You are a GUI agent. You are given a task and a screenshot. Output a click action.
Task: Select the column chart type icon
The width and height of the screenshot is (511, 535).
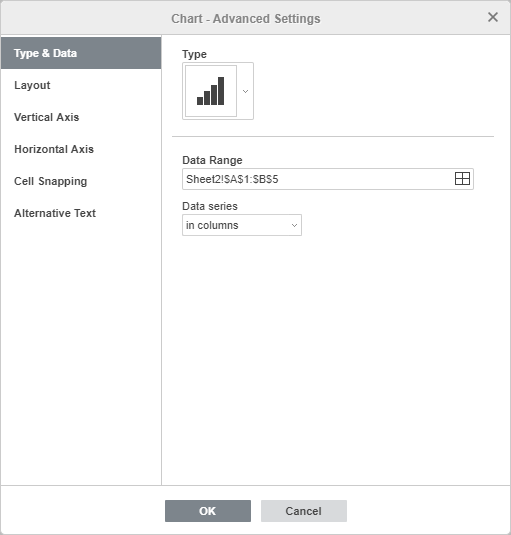click(x=211, y=91)
